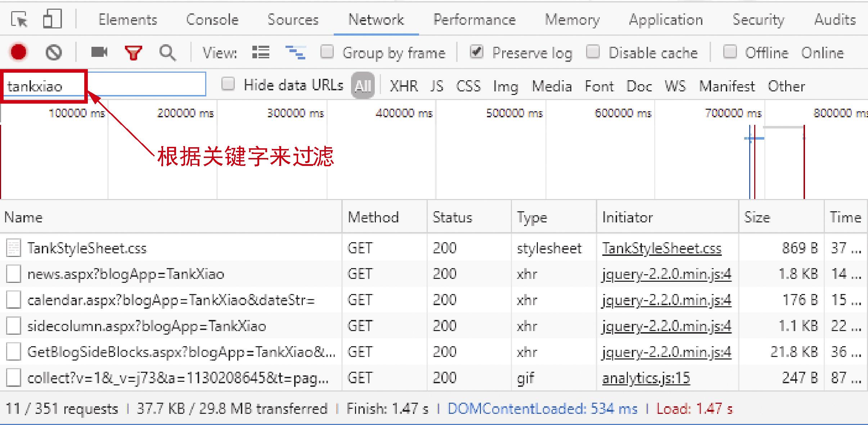868x425 pixels.
Task: Enable the Disable cache checkbox
Action: coord(593,52)
